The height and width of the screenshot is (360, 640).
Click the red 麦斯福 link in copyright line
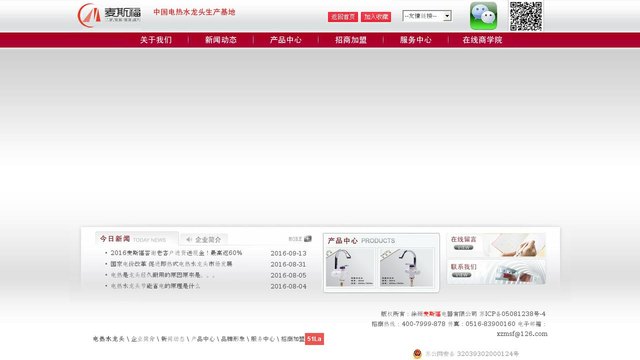[x=432, y=314]
